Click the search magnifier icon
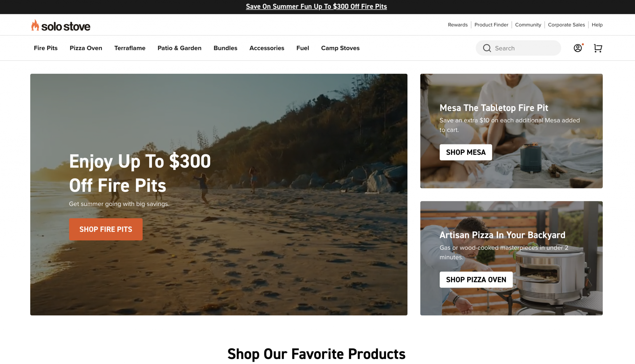This screenshot has width=635, height=364. pyautogui.click(x=487, y=48)
